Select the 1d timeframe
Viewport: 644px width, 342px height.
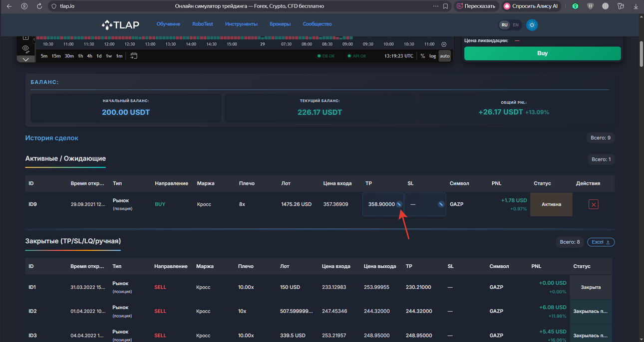coord(99,56)
